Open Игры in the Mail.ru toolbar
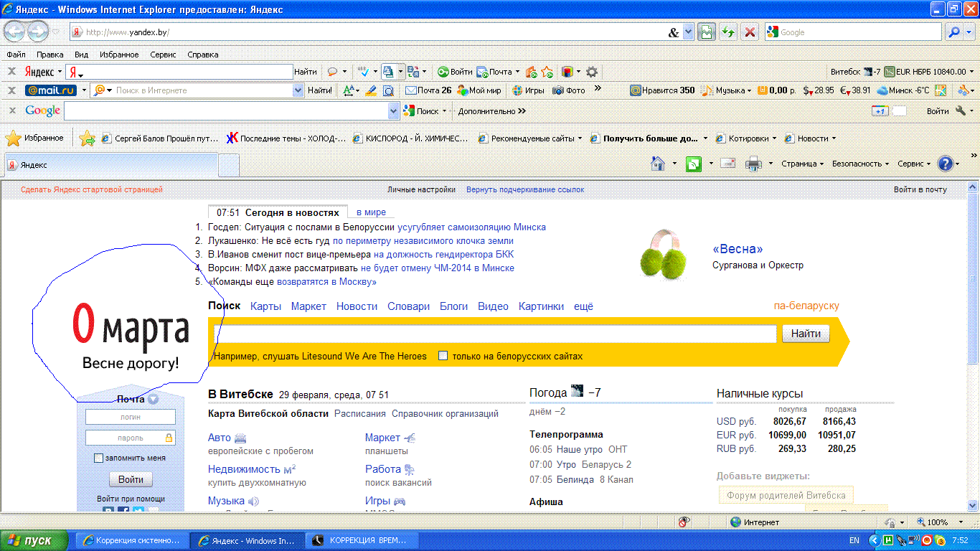The height and width of the screenshot is (551, 980). (527, 90)
